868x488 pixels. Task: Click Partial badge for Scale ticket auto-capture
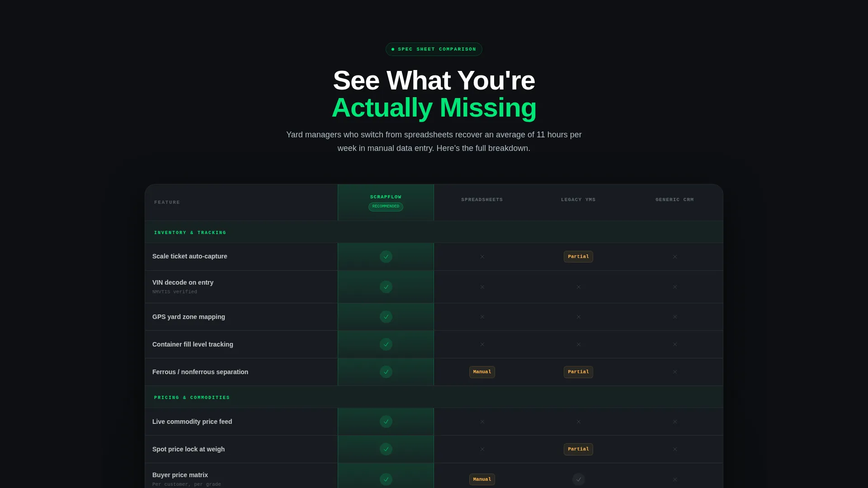coord(578,257)
